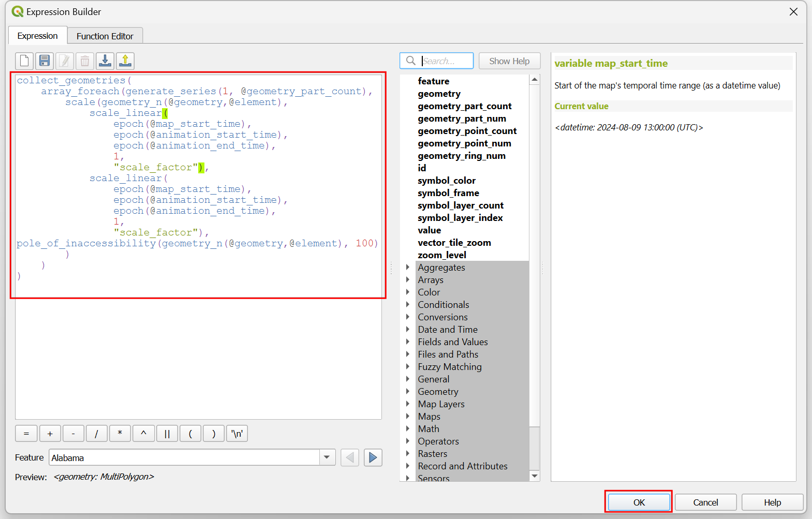Select the Expression tab

pyautogui.click(x=37, y=36)
